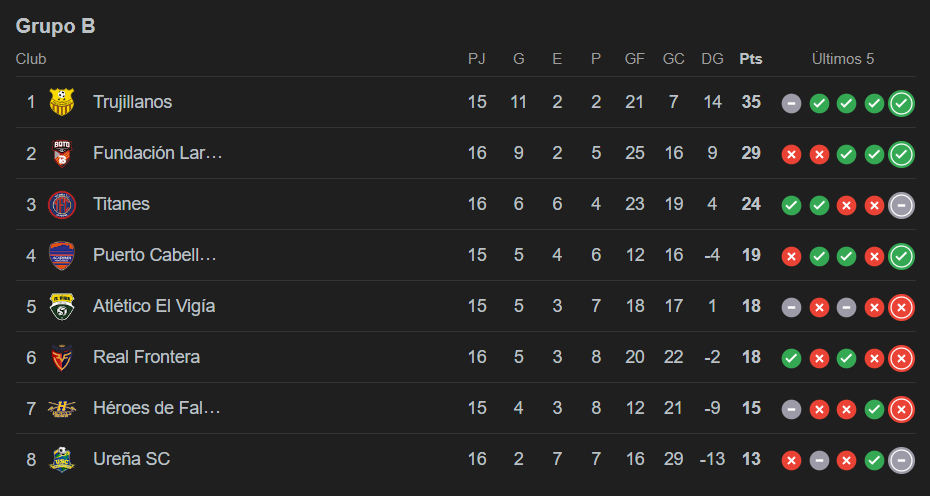
Task: Open the Atlético El Vigía team link
Action: point(153,306)
